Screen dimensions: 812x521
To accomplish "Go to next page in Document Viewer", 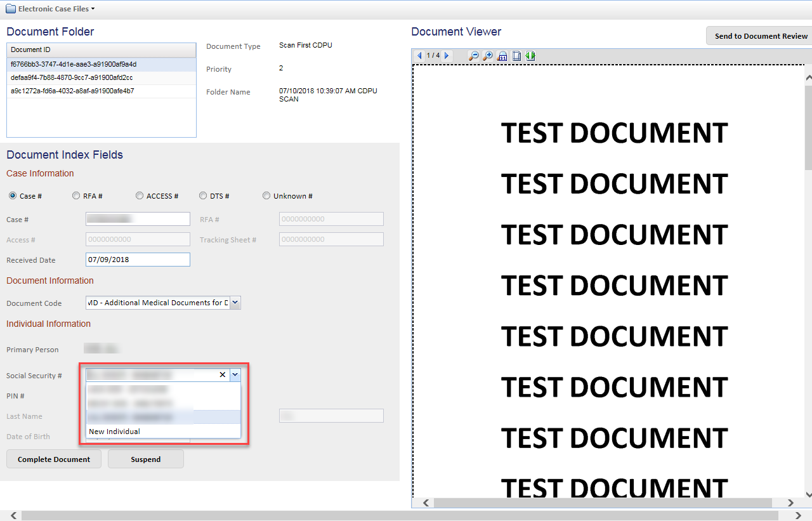I will click(447, 56).
